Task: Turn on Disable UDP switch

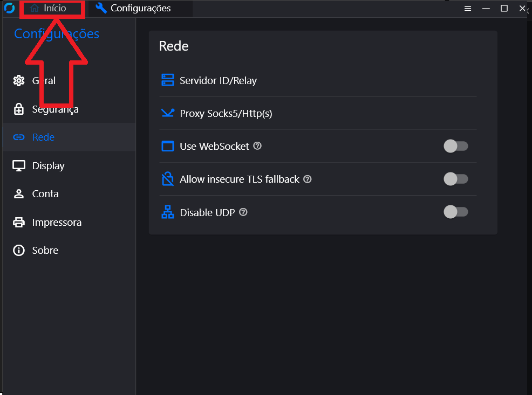Action: click(455, 212)
